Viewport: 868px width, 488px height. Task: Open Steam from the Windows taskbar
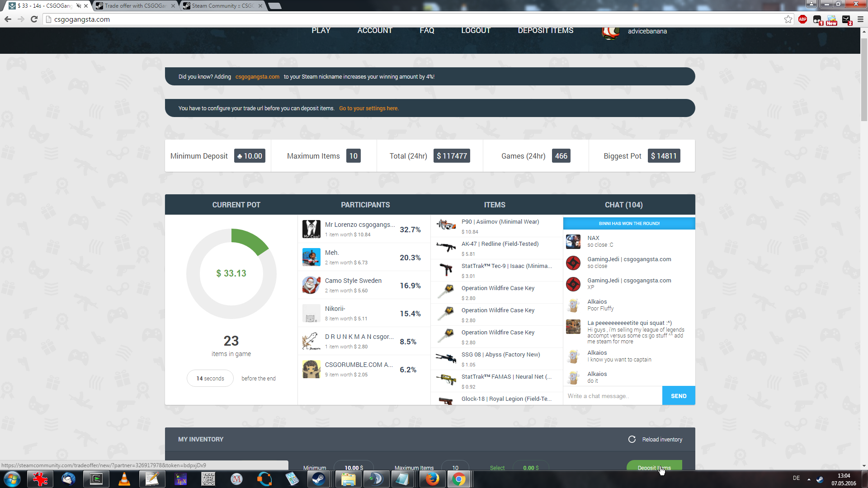click(319, 479)
